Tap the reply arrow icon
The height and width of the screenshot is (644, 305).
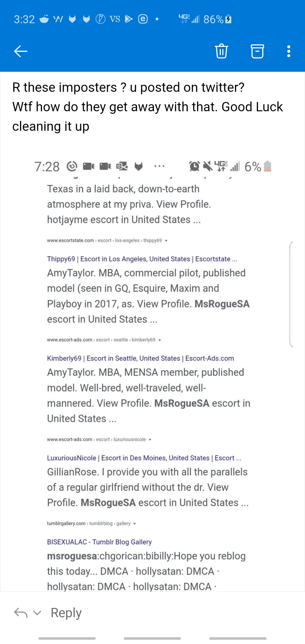coord(21,613)
